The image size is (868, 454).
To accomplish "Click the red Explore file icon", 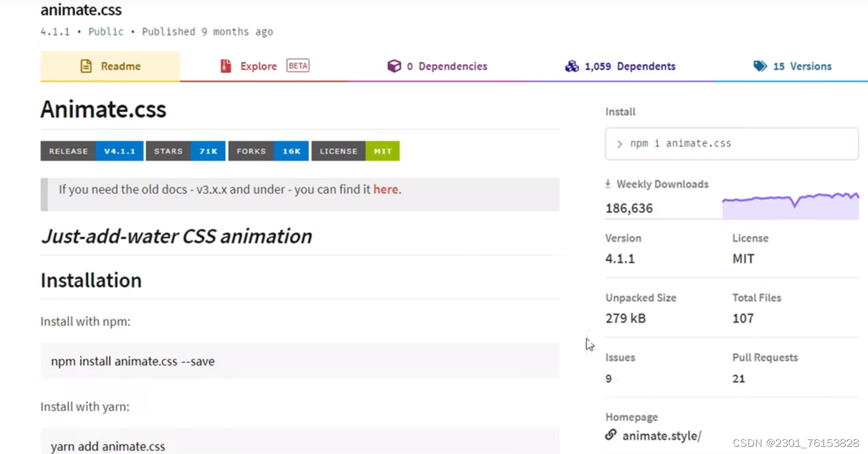I will pyautogui.click(x=225, y=66).
